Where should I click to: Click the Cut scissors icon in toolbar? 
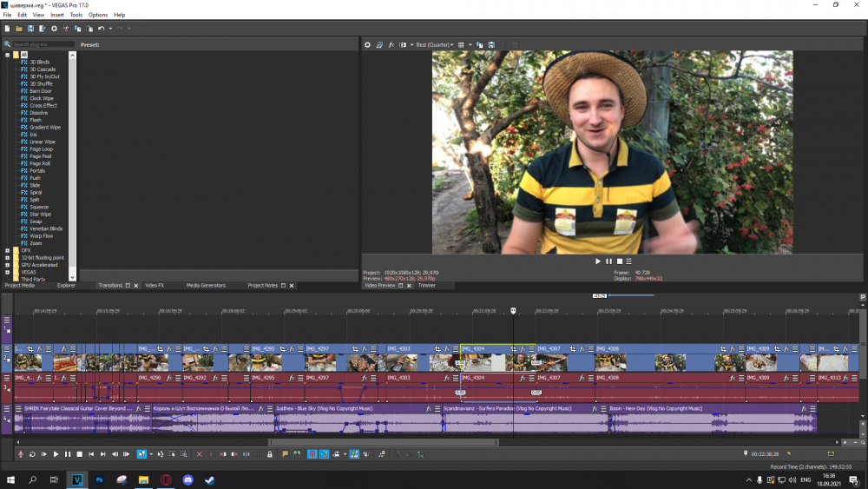pos(65,29)
